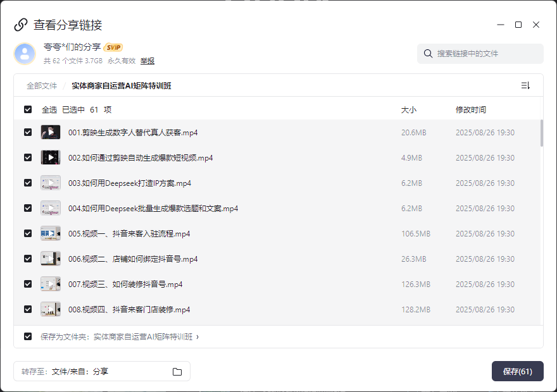Click the 106.5MB size value
557x392 pixels.
click(x=416, y=234)
